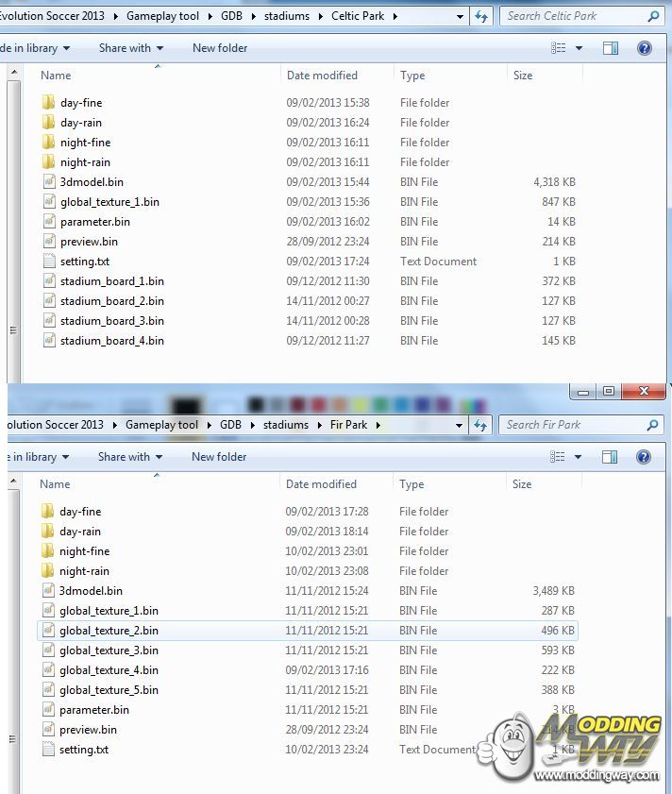Viewport: 672px width, 794px height.
Task: Select stadium_board_3.bin in Celtic Park list
Action: click(x=111, y=321)
